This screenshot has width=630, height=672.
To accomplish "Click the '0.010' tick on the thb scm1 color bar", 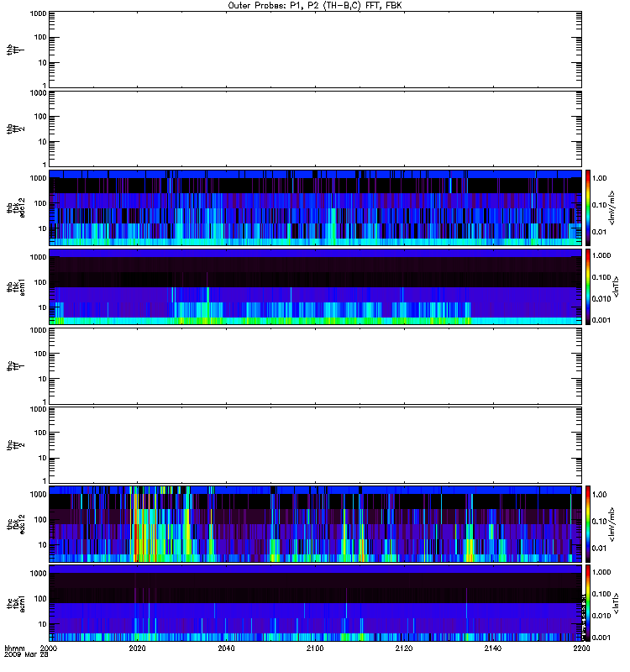I will tap(601, 299).
